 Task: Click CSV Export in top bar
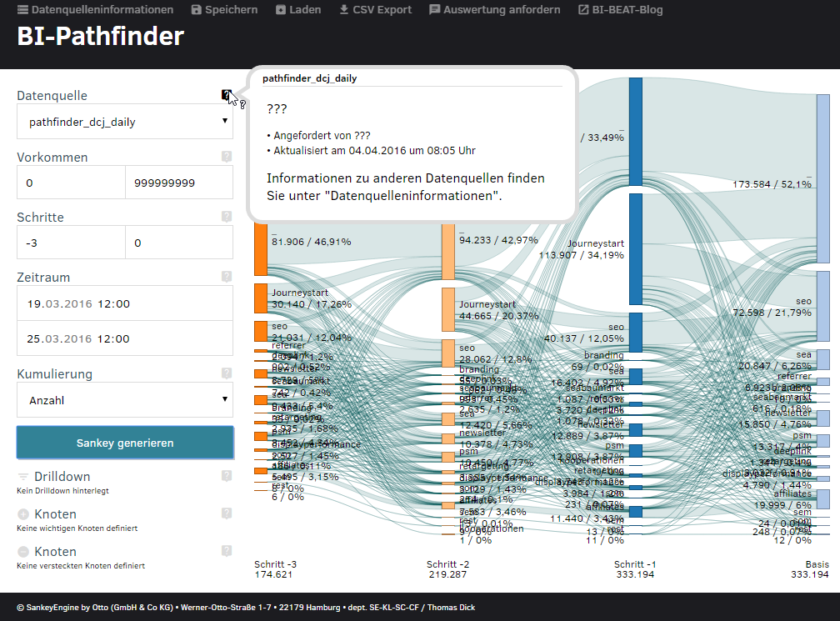[x=375, y=10]
